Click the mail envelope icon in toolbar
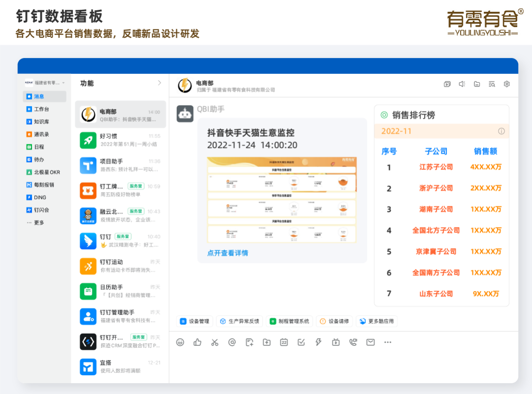 370,342
